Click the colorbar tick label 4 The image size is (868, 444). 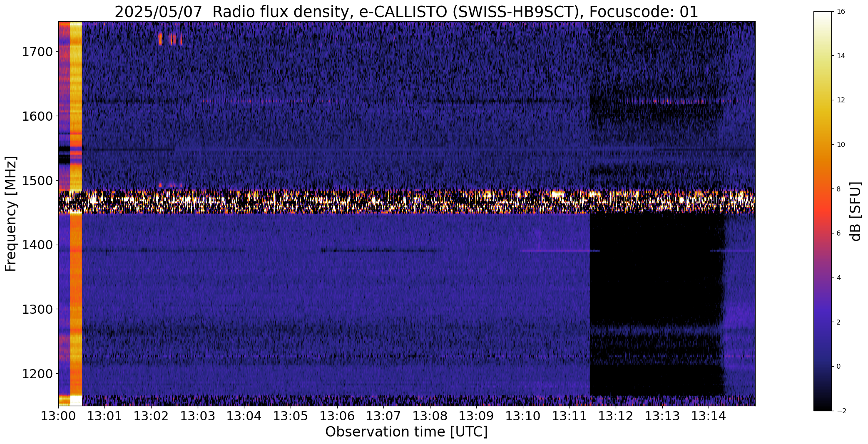(838, 278)
